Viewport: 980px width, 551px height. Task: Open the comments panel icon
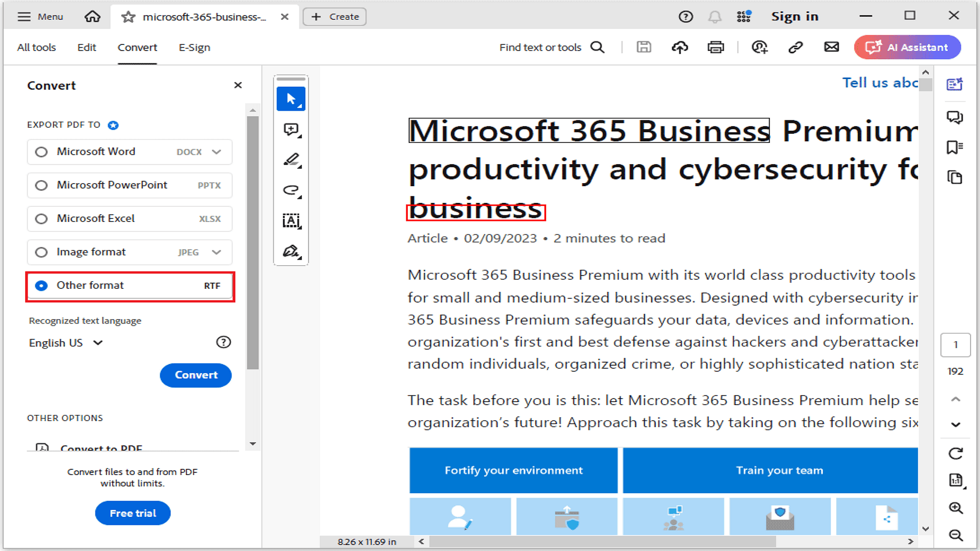(955, 117)
